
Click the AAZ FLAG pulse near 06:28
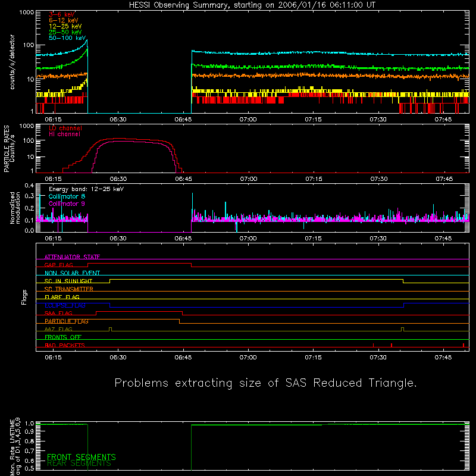coord(110,330)
